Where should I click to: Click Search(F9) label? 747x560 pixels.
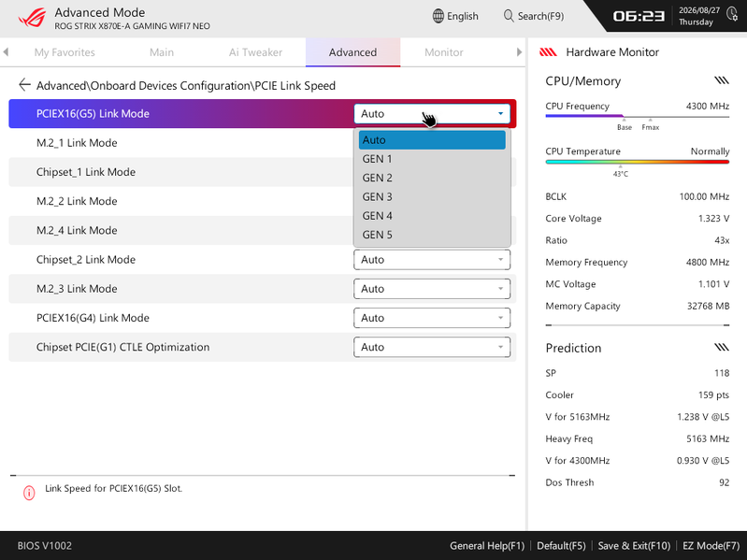(540, 16)
